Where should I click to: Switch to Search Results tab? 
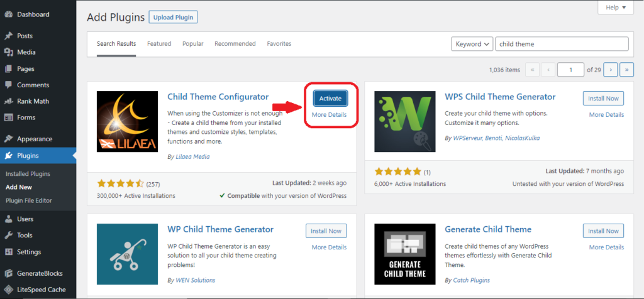pyautogui.click(x=116, y=43)
